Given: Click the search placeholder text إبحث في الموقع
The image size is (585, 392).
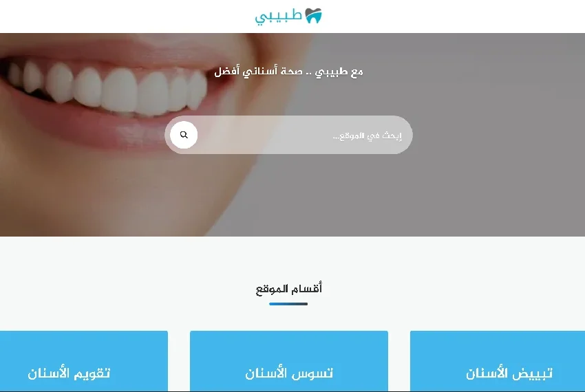Looking at the screenshot, I should coord(368,135).
